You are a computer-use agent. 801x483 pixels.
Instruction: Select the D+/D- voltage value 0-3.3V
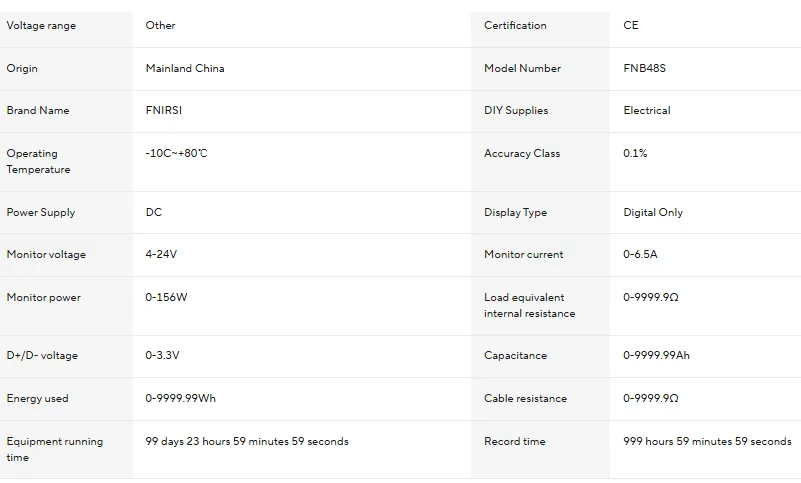click(163, 356)
